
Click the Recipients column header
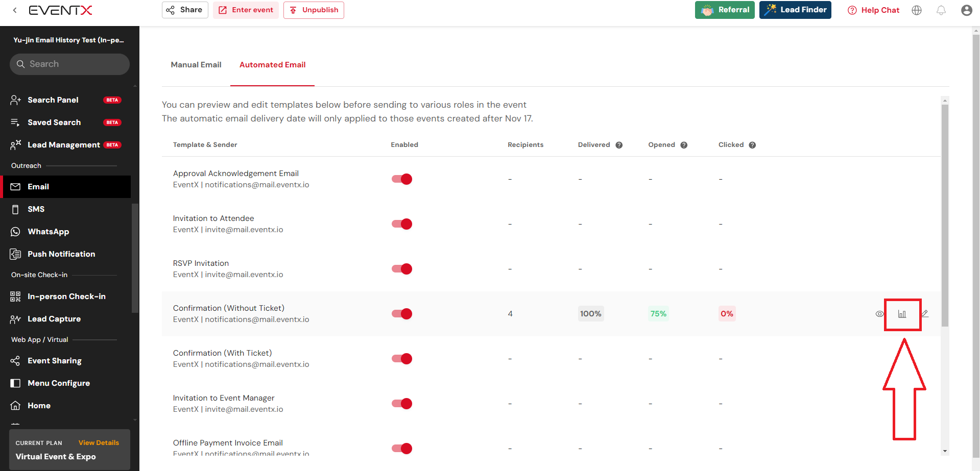click(x=525, y=145)
